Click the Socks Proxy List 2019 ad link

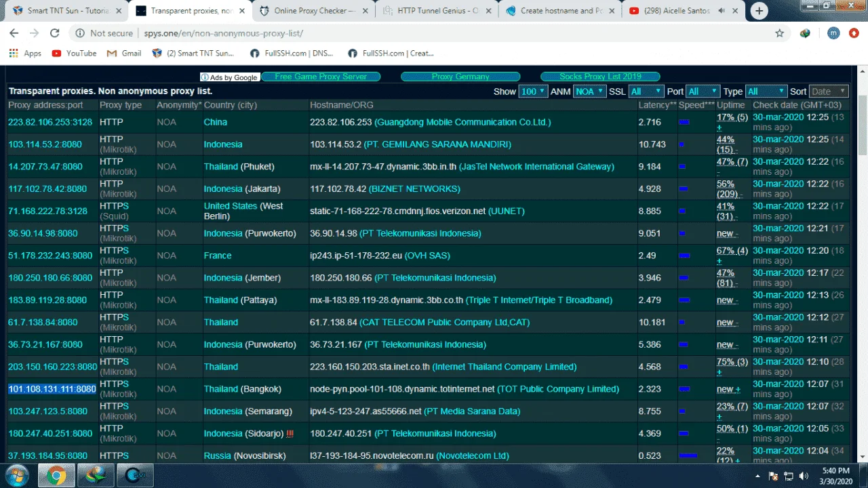tap(600, 77)
